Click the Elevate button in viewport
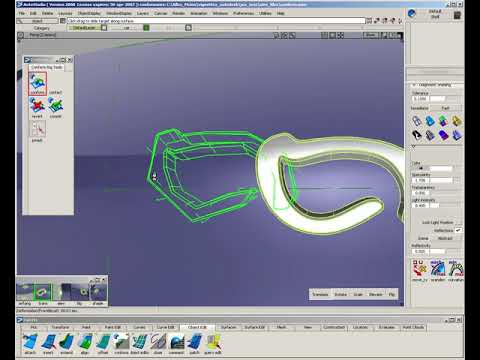480x360 pixels. click(376, 294)
